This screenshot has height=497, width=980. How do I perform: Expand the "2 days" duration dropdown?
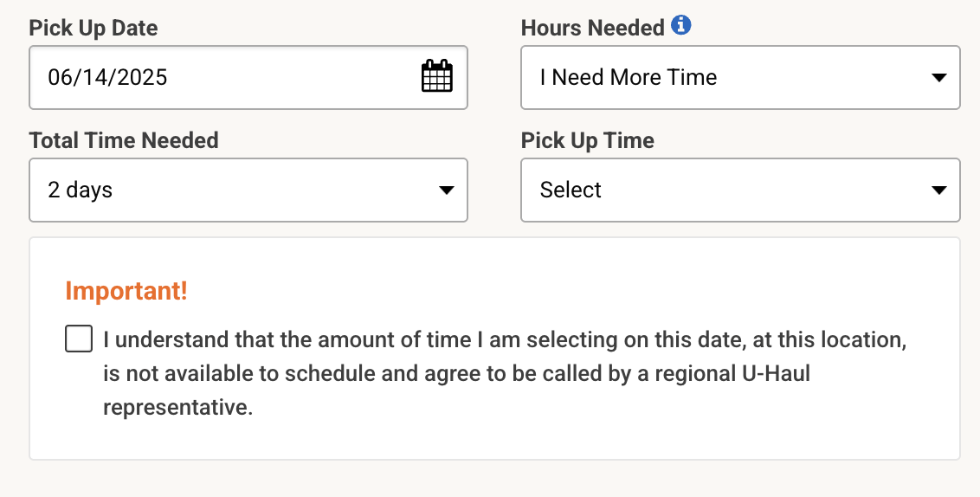(x=234, y=190)
